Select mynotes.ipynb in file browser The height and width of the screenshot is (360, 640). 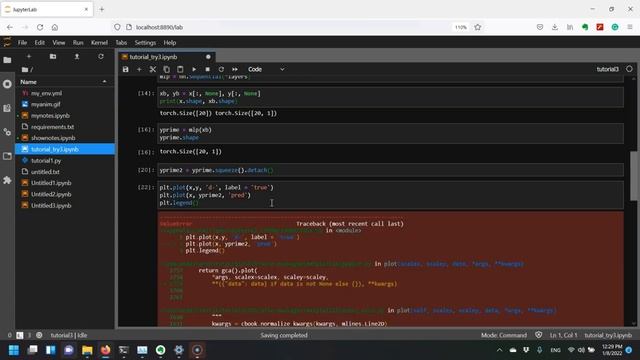tap(65, 116)
